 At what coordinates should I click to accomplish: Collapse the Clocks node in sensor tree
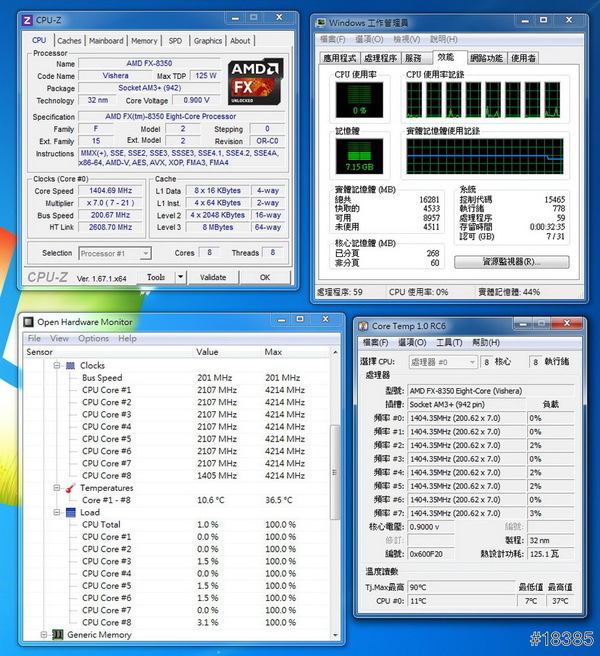coord(57,366)
